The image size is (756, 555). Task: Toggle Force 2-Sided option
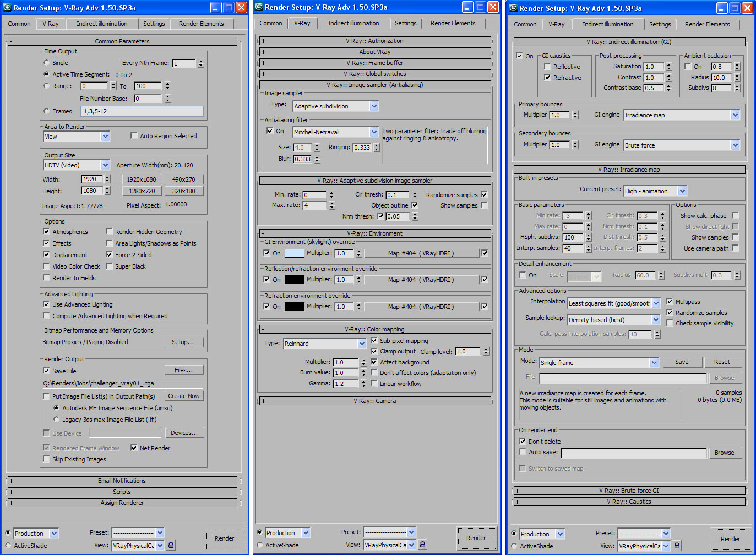click(110, 255)
